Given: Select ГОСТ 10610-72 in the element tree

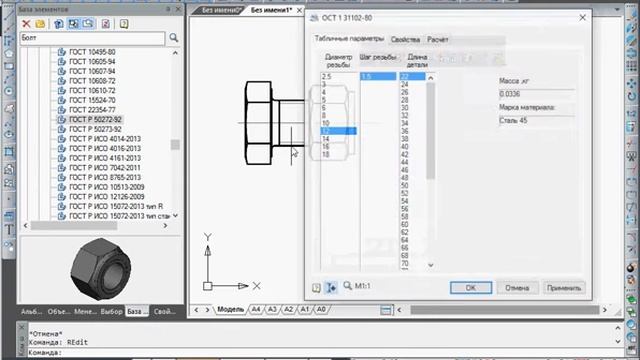Looking at the screenshot, I should (x=92, y=91).
